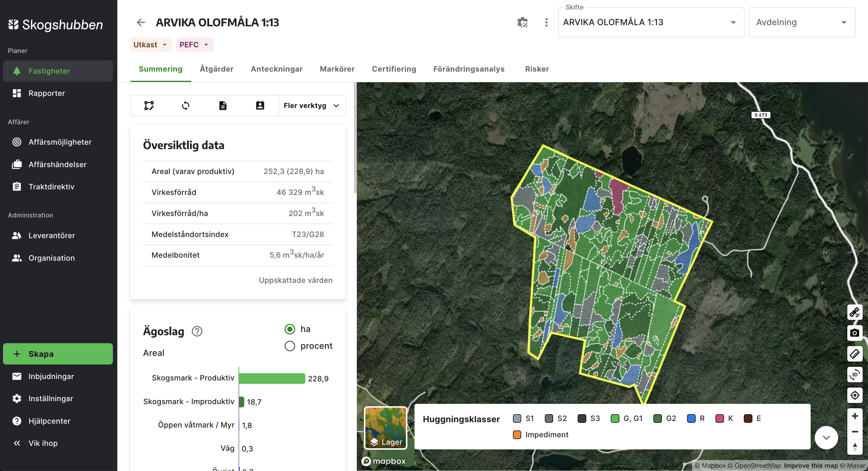The height and width of the screenshot is (471, 868).
Task: Click the polygon edit tool icon
Action: click(149, 106)
